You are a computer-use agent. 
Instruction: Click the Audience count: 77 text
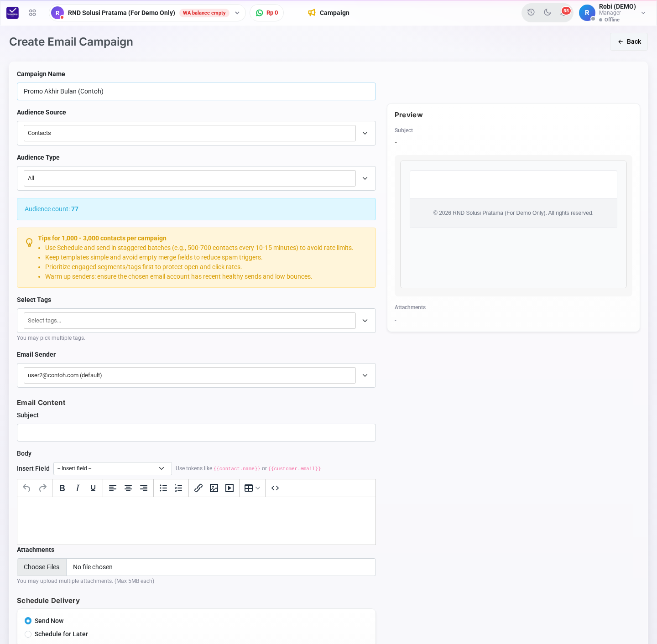click(52, 209)
